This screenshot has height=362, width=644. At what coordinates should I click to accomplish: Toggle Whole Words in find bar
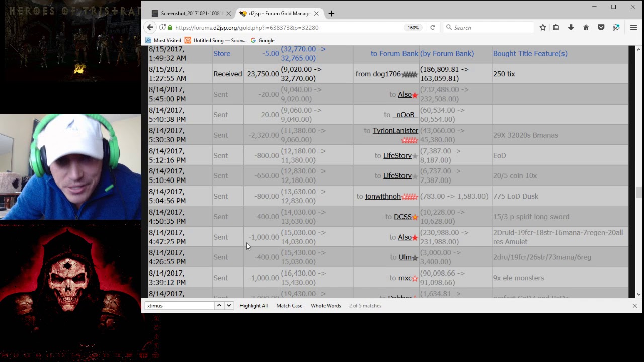(x=326, y=306)
